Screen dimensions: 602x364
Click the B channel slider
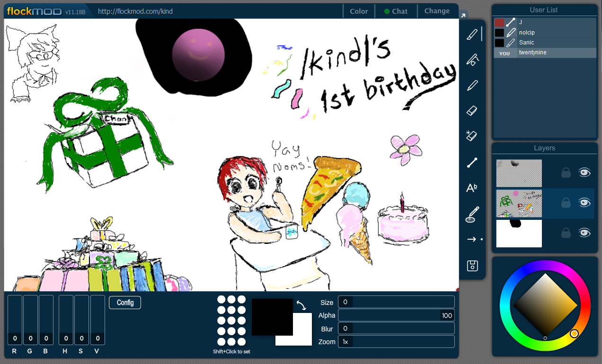[46, 320]
